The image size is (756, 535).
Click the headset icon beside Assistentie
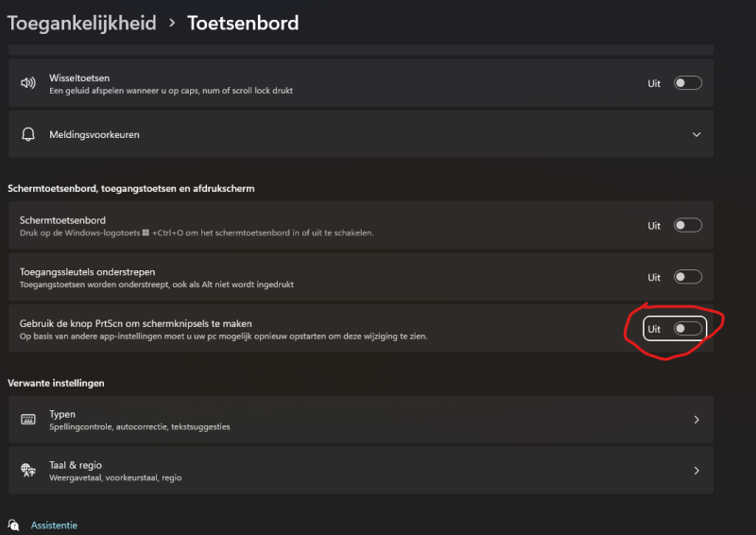(x=13, y=525)
